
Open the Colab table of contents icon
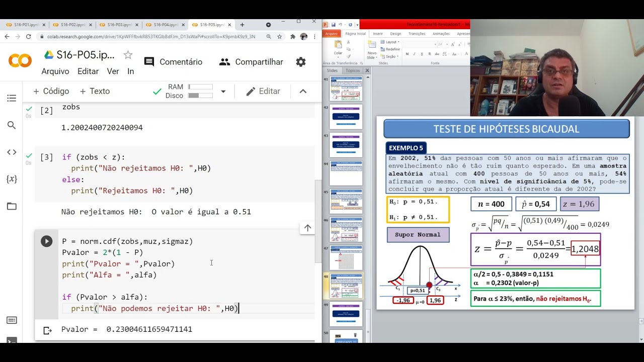coord(12,98)
